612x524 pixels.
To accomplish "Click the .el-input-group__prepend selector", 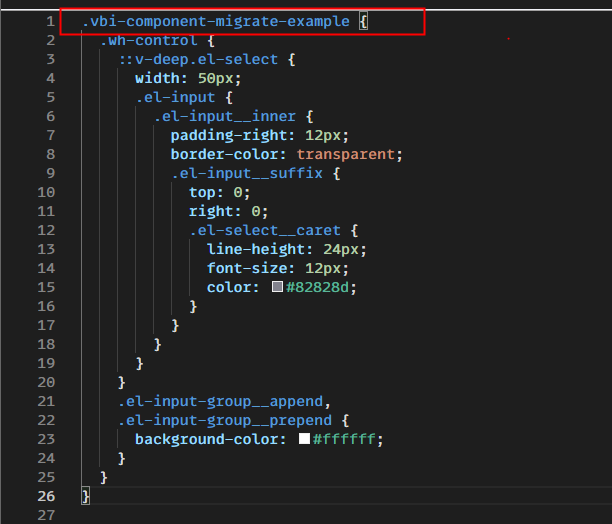I will 225,420.
